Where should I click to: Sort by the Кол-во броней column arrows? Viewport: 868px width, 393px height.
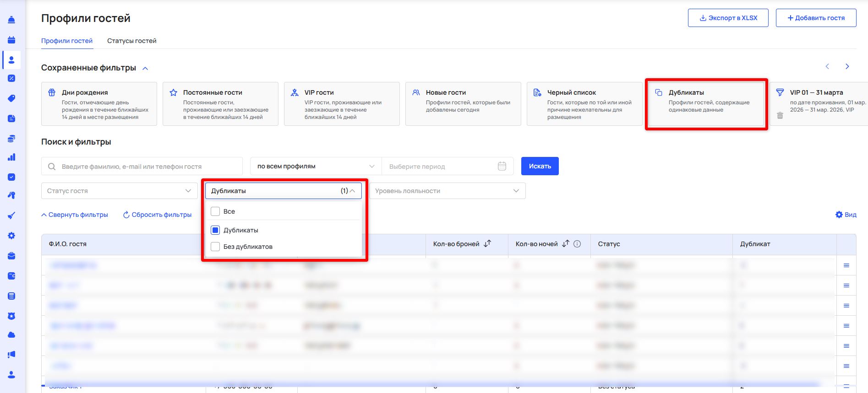(487, 244)
